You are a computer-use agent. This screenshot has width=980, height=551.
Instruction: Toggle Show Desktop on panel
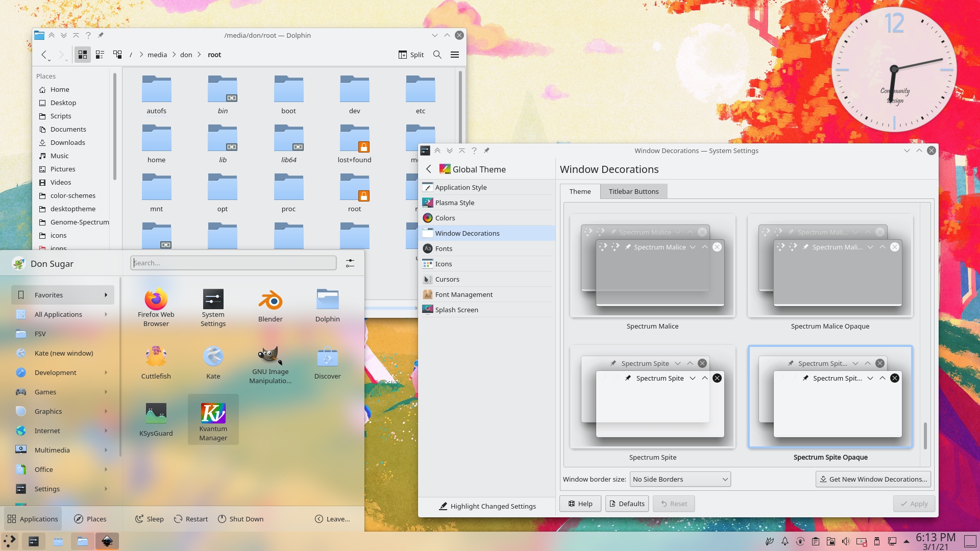click(x=970, y=541)
